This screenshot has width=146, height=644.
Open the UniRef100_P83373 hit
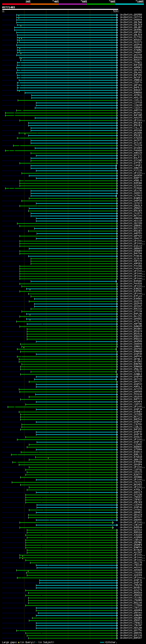point(131,42)
